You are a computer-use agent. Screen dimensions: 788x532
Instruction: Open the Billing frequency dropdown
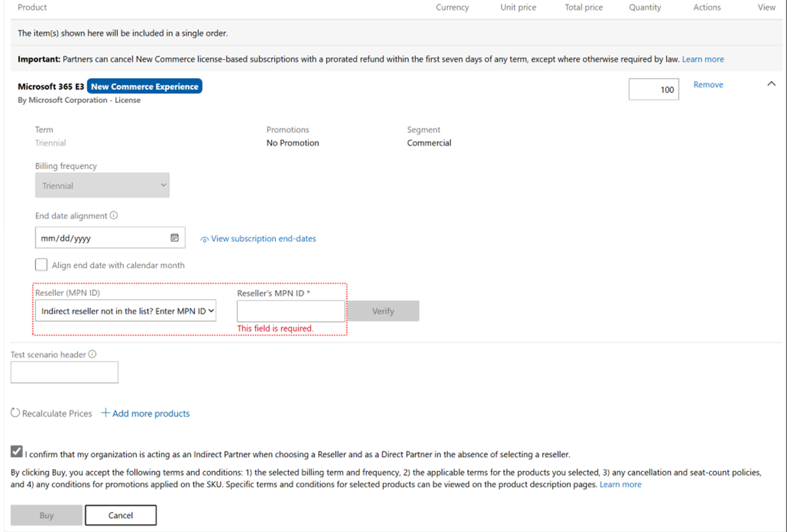point(103,186)
